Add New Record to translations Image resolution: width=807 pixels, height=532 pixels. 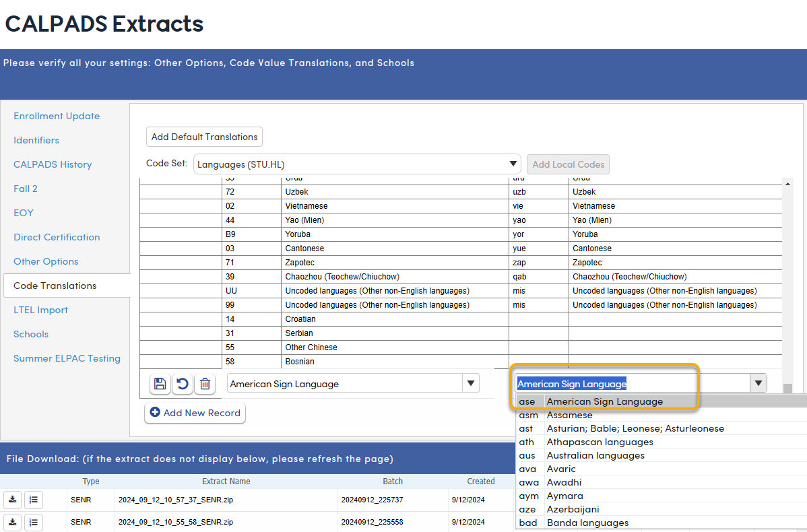tap(195, 413)
